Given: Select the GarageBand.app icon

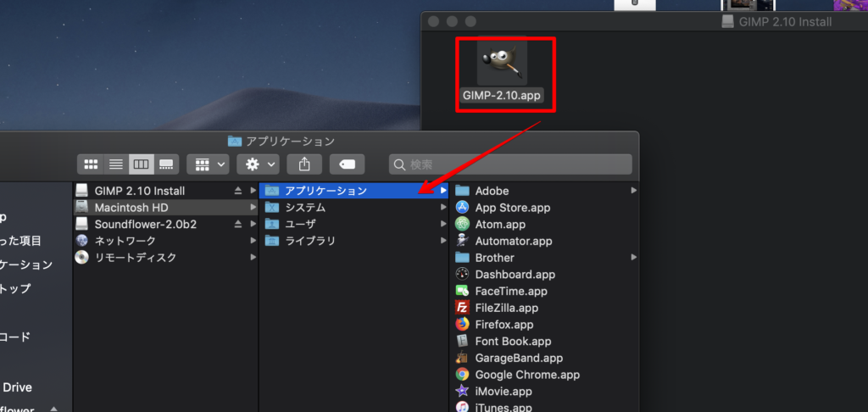Looking at the screenshot, I should [462, 358].
